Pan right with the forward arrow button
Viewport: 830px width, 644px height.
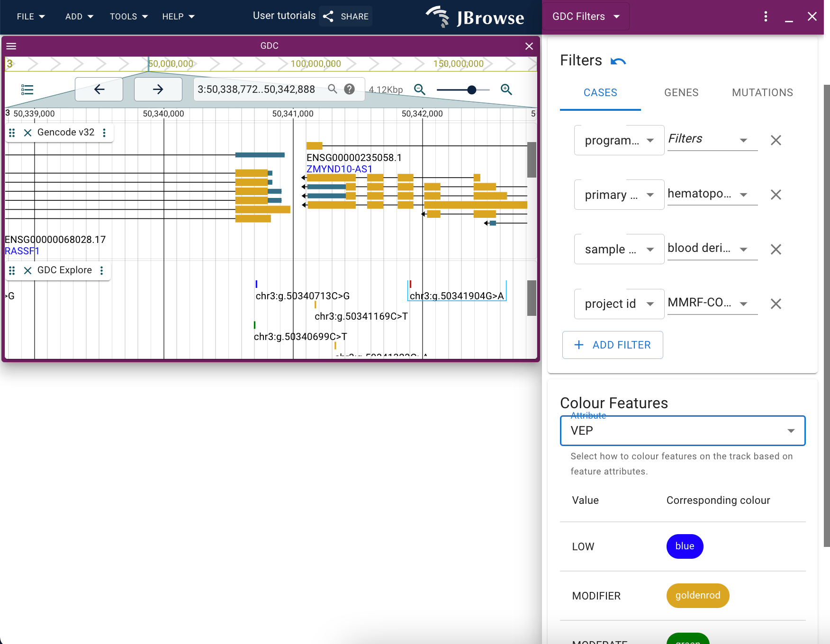click(x=158, y=89)
